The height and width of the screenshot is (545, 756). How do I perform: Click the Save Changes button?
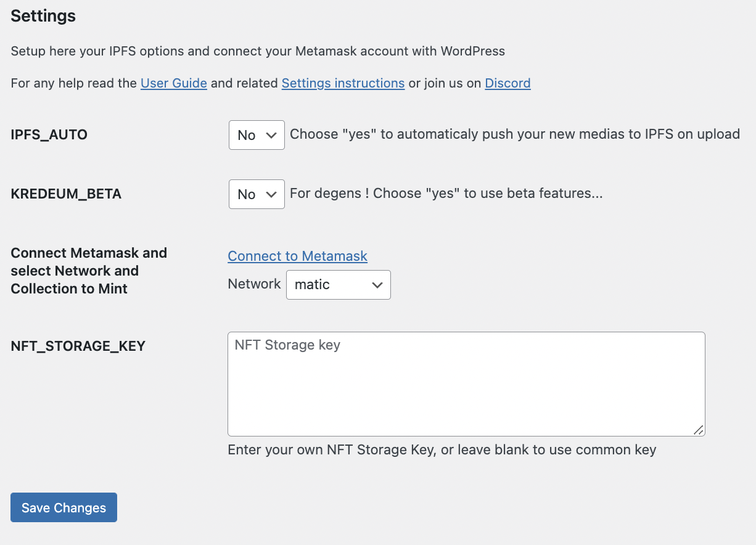pos(64,507)
